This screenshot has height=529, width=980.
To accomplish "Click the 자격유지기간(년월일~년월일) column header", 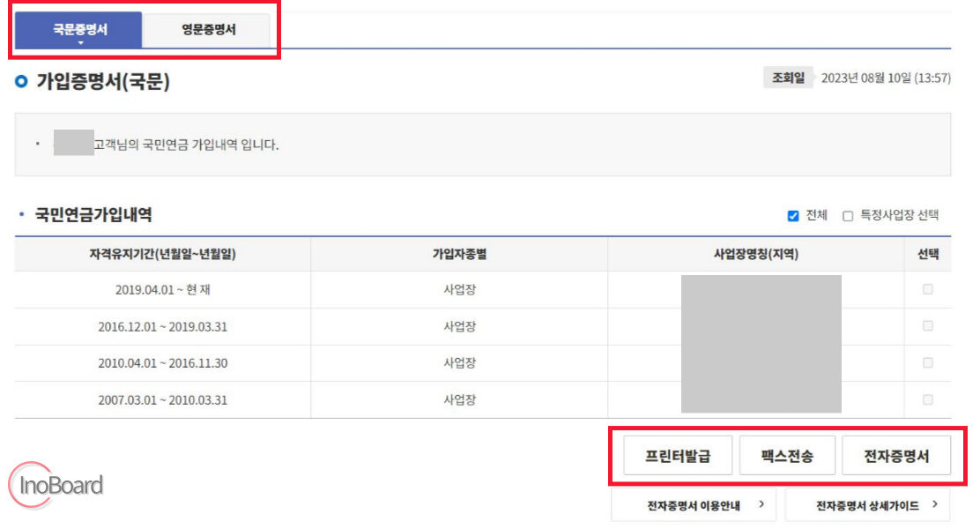I will pyautogui.click(x=162, y=254).
